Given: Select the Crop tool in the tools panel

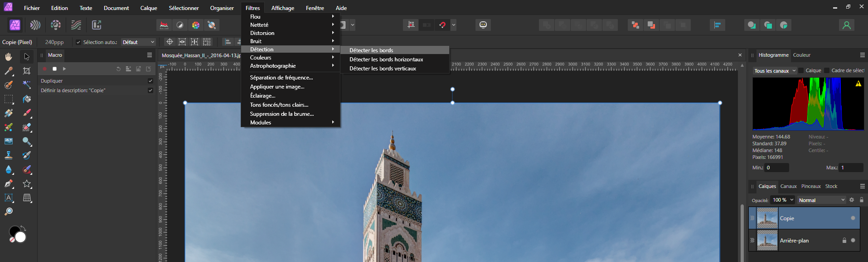Looking at the screenshot, I should (27, 71).
